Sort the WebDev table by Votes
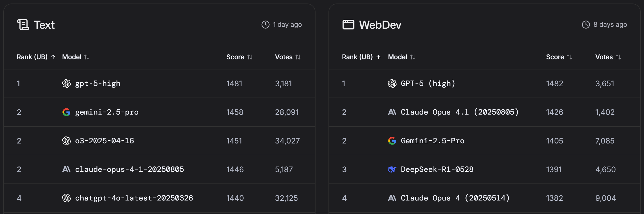 [x=608, y=57]
